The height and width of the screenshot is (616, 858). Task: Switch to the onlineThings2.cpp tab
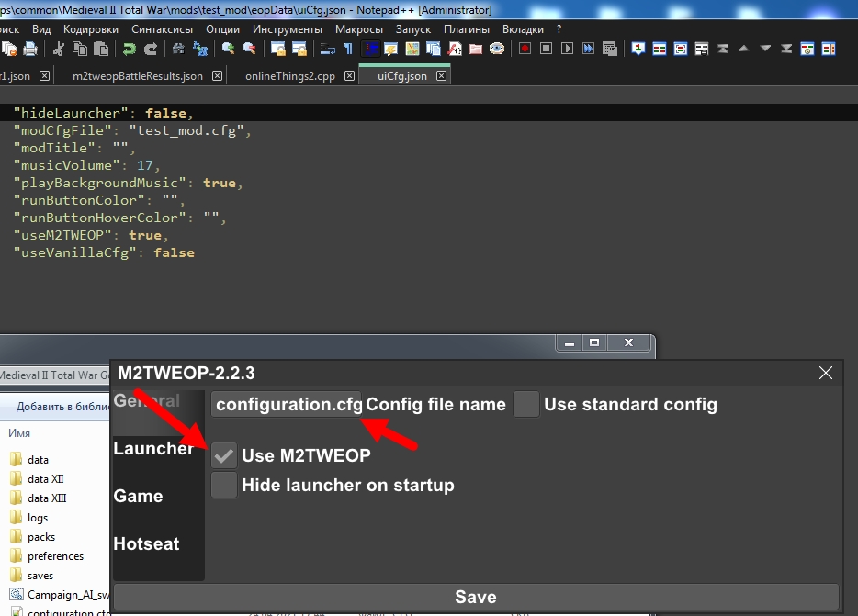(x=290, y=76)
